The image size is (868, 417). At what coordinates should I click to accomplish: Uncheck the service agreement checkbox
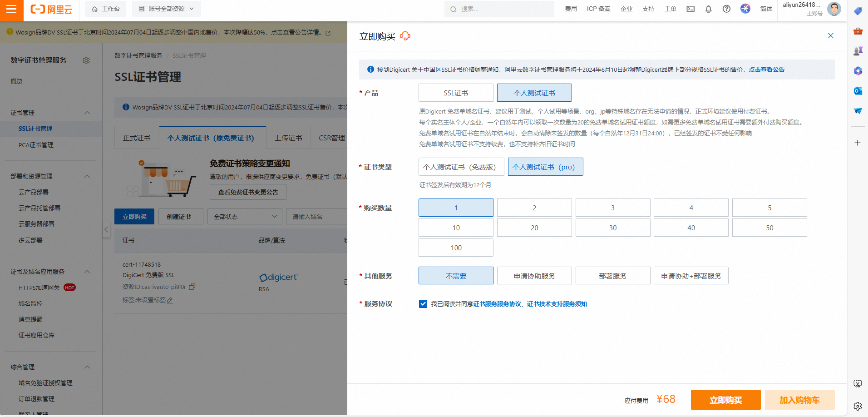click(x=423, y=304)
